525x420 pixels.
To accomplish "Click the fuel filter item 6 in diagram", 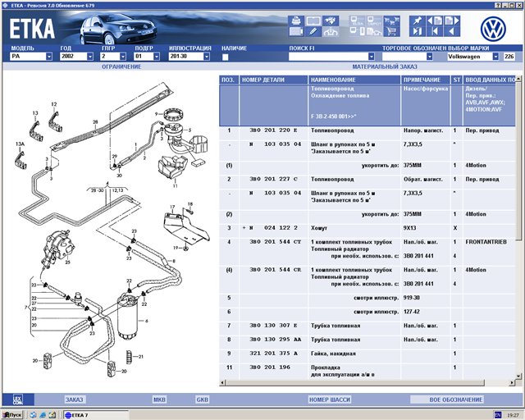I will coord(128,317).
